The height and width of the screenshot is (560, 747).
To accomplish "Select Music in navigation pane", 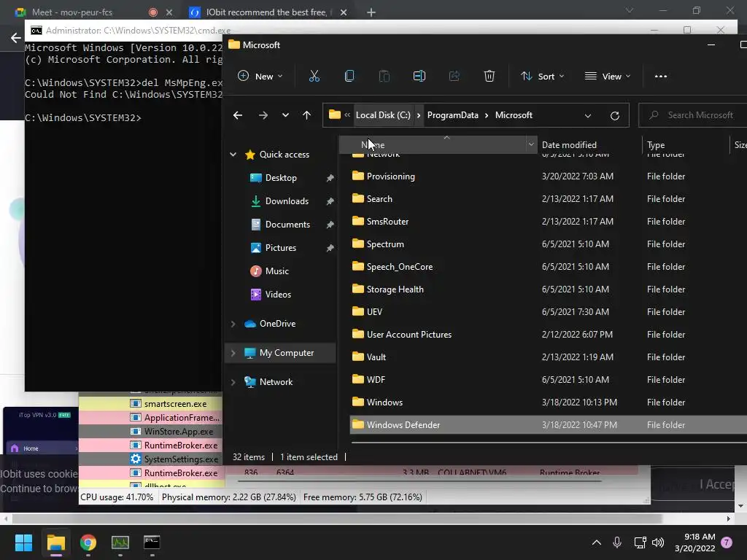I will [276, 271].
